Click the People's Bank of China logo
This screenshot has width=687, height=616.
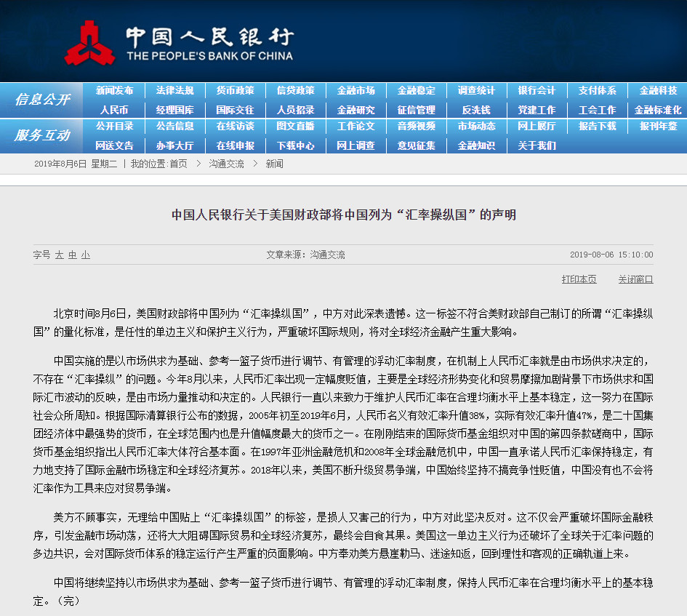(178, 42)
